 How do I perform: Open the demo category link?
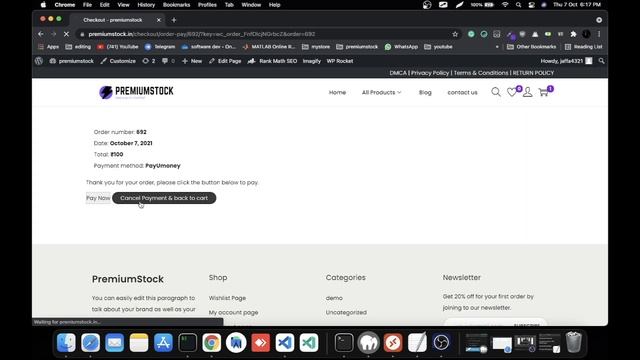point(334,298)
